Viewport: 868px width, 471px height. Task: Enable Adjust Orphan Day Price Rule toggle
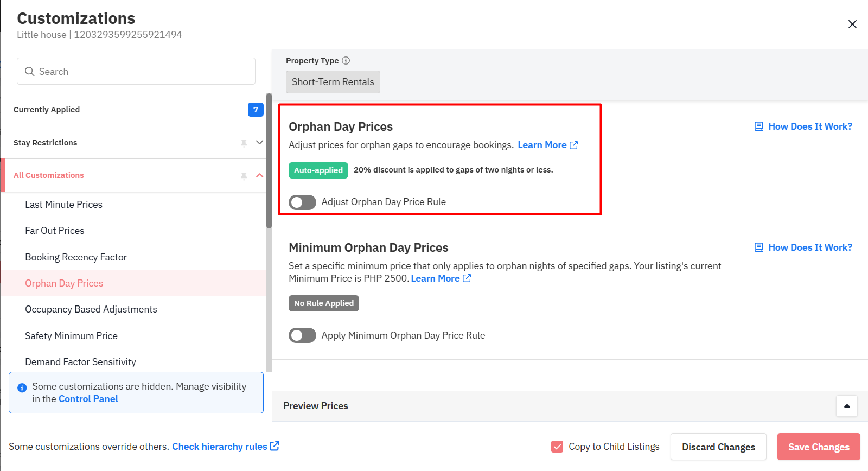[x=302, y=202]
